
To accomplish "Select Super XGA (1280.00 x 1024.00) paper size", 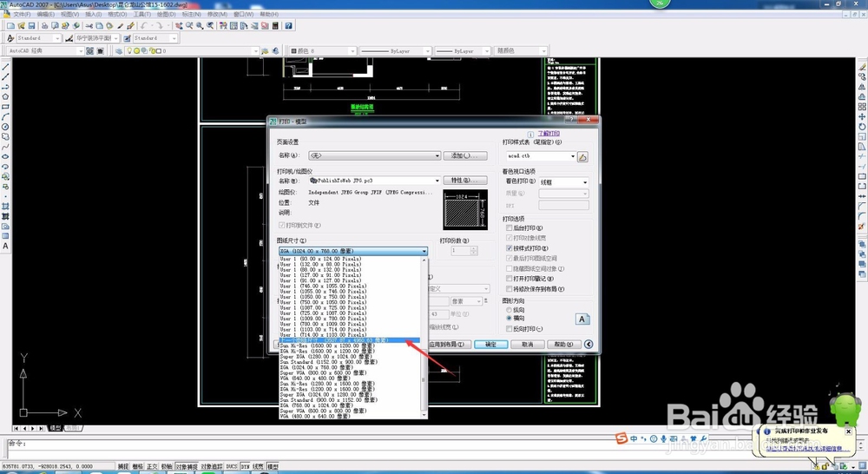I will pyautogui.click(x=326, y=357).
